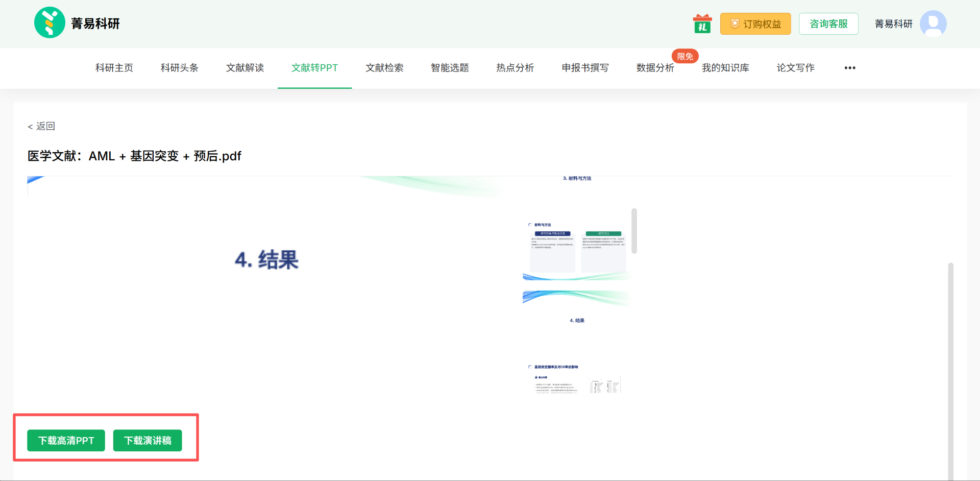Click the 订购权益 button
The width and height of the screenshot is (980, 481).
755,24
